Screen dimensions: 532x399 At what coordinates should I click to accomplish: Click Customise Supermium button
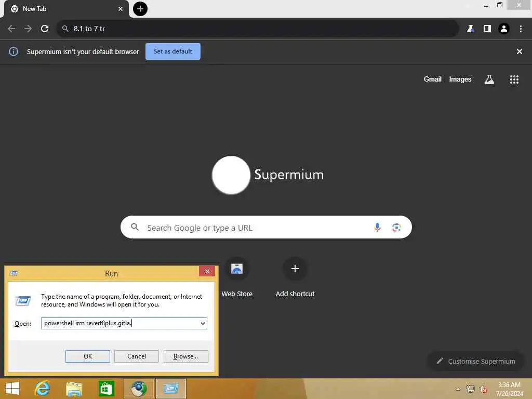click(476, 361)
